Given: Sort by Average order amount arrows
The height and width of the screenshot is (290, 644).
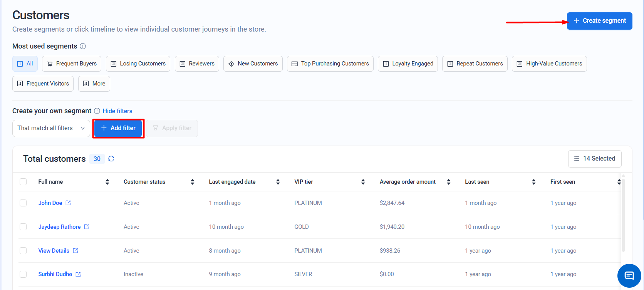Looking at the screenshot, I should point(448,182).
